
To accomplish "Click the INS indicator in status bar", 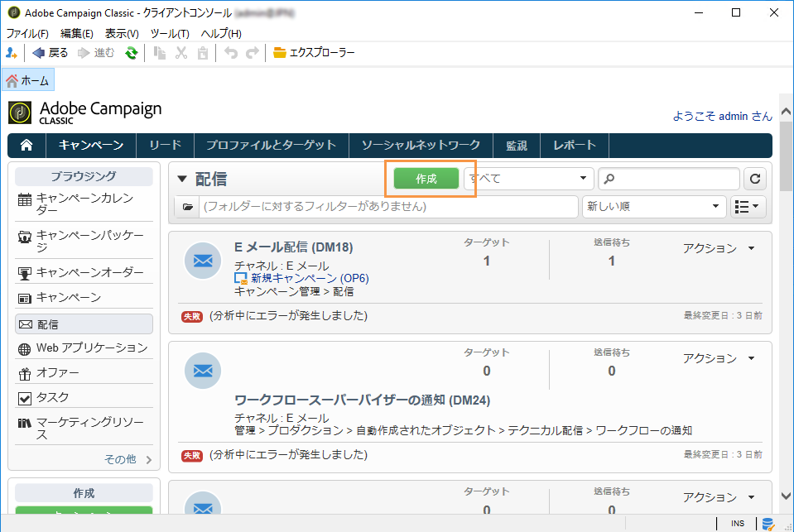I will click(738, 524).
